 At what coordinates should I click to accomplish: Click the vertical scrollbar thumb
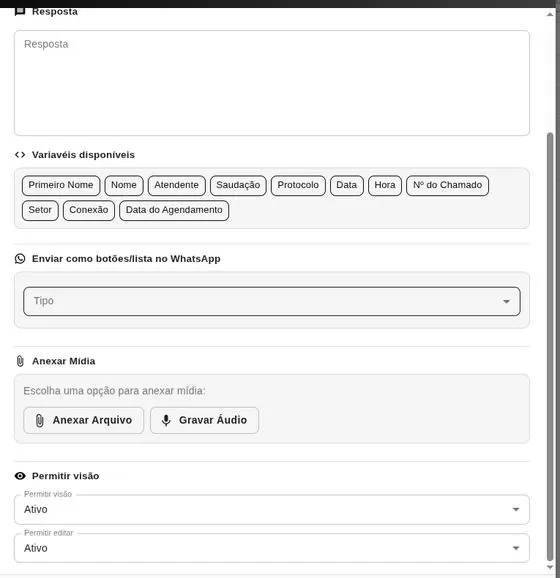[550, 347]
